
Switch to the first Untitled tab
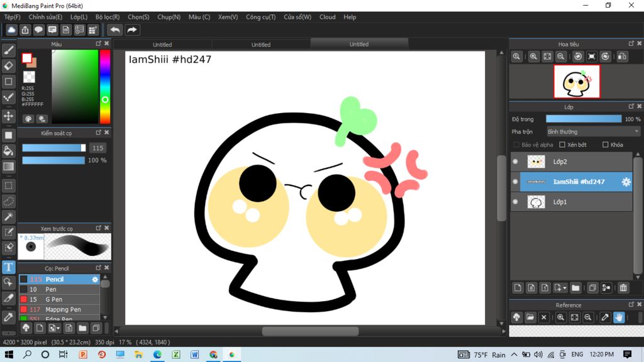click(x=162, y=45)
